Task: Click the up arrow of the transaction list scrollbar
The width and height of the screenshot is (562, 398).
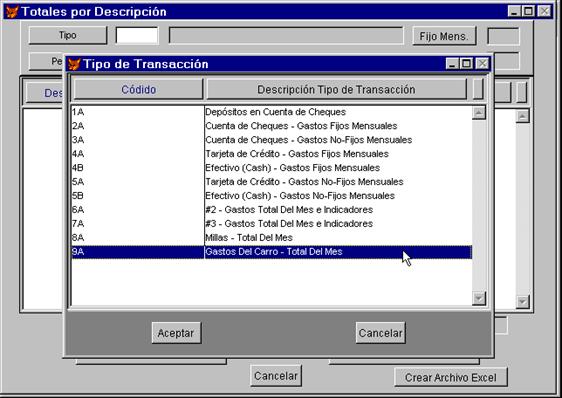Action: point(479,113)
